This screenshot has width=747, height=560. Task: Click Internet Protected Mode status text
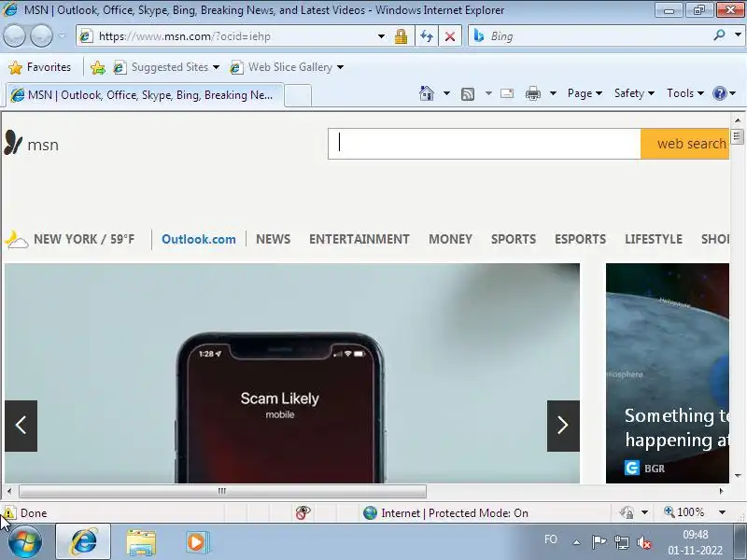455,512
